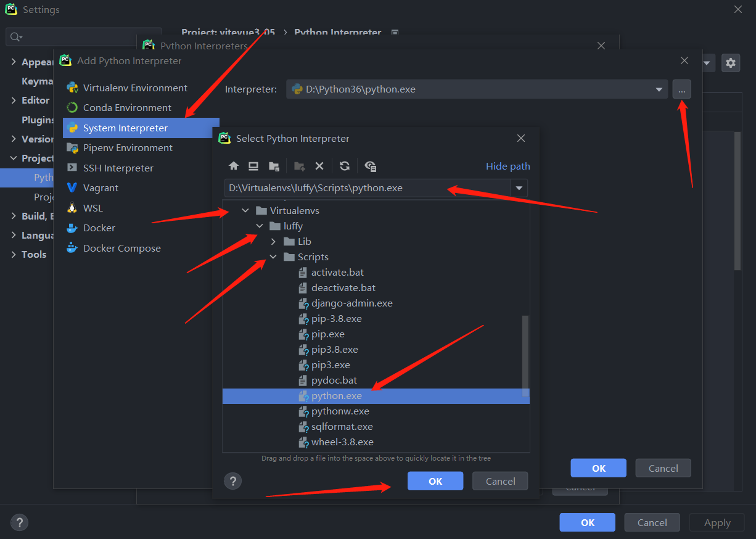
Task: Go to Home directory in file chooser
Action: coord(234,166)
